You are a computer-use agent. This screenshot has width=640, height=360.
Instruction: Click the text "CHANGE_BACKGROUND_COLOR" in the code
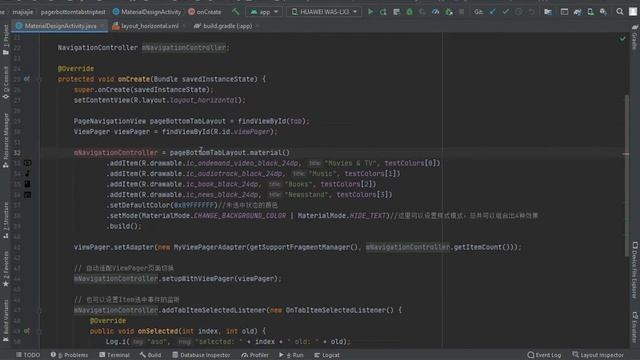click(x=240, y=216)
